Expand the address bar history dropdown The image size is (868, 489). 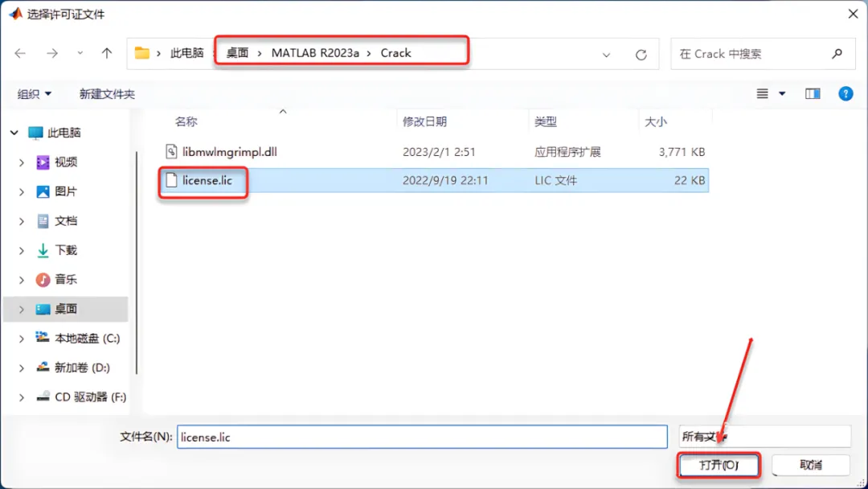[x=606, y=54]
